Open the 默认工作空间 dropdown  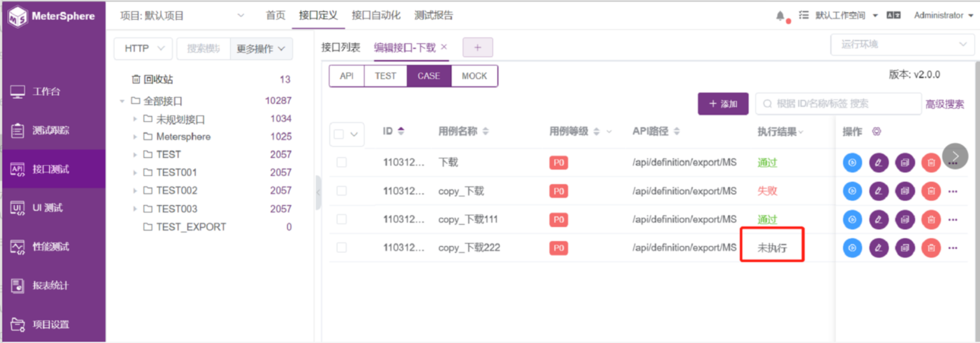pos(847,16)
